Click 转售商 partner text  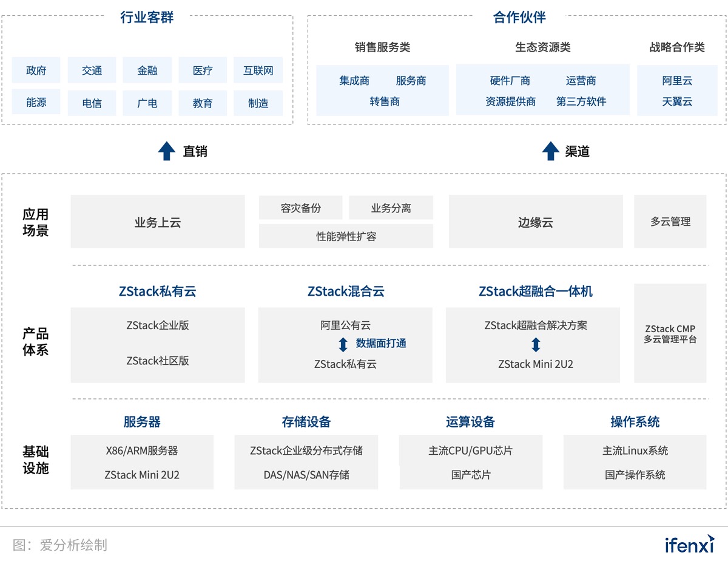pos(385,101)
